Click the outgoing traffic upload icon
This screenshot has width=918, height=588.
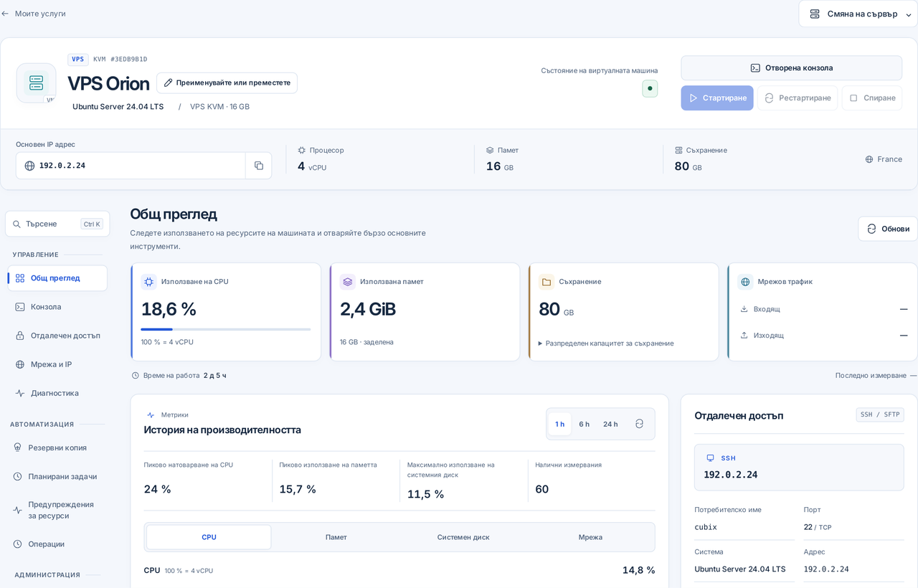pos(744,335)
